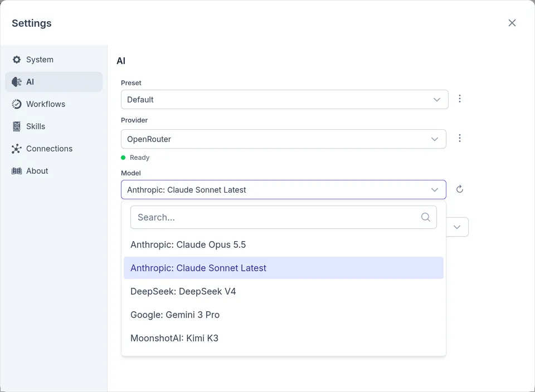
Task: Click the Ready status text
Action: click(139, 158)
